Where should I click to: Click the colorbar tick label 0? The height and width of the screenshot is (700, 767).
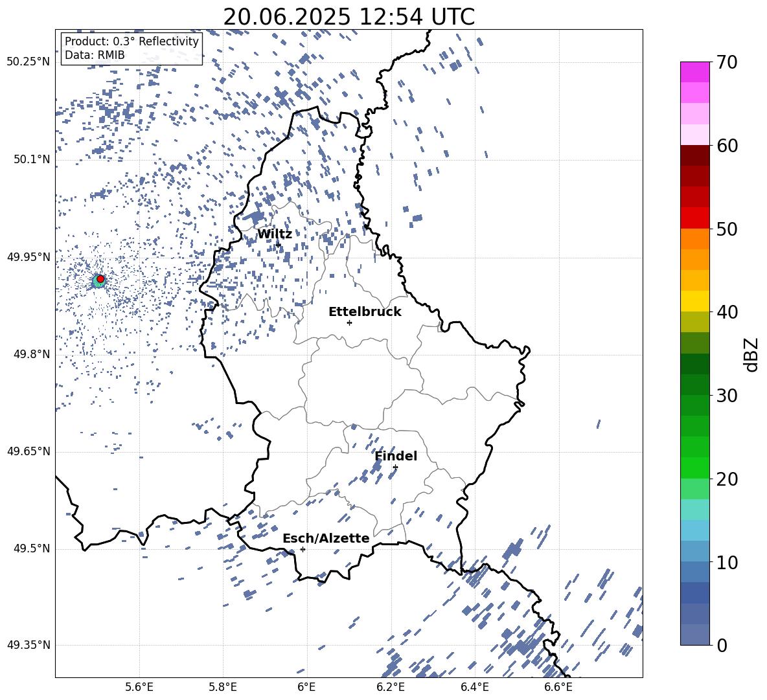pos(722,645)
